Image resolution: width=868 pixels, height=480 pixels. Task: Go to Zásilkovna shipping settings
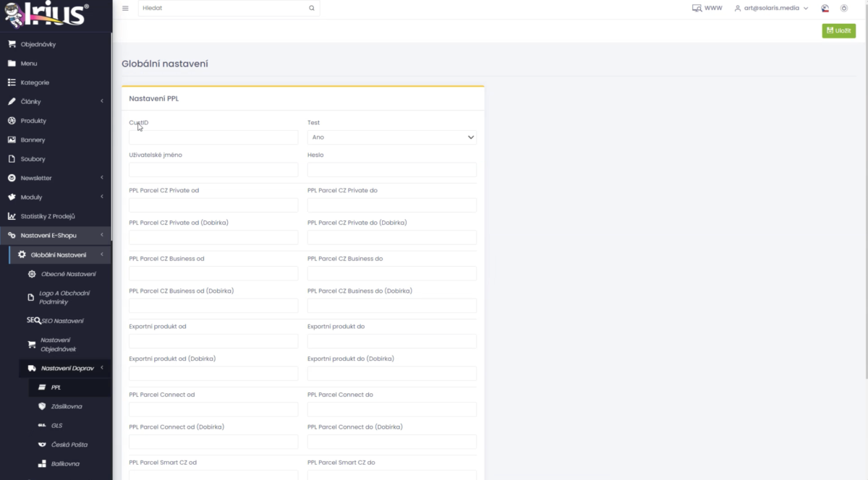point(66,406)
